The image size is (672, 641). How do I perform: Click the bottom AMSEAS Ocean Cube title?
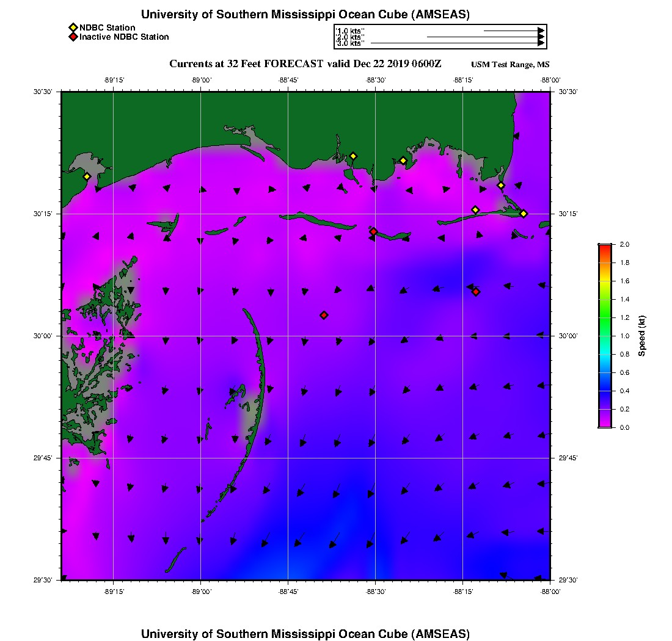305,633
